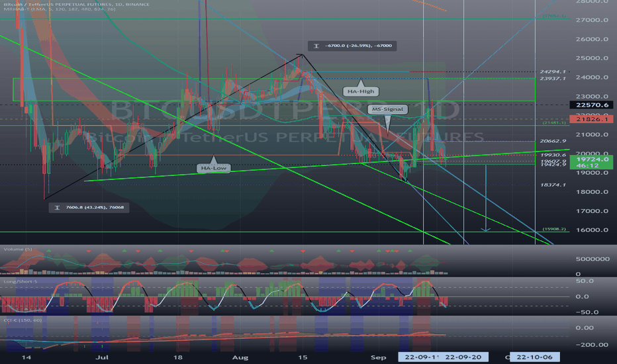Click the blue down arrow tip near 16000
This screenshot has height=364, width=617.
[486, 230]
